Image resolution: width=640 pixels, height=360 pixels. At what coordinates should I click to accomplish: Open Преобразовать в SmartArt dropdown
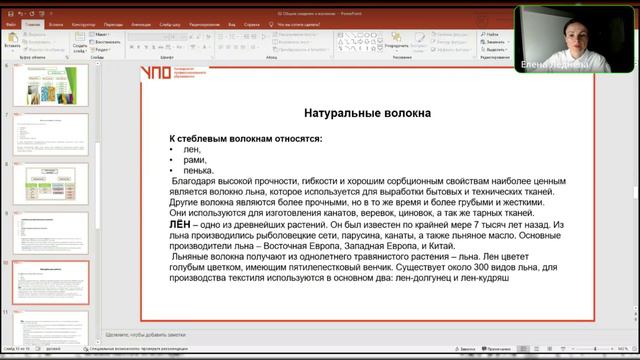[301, 50]
